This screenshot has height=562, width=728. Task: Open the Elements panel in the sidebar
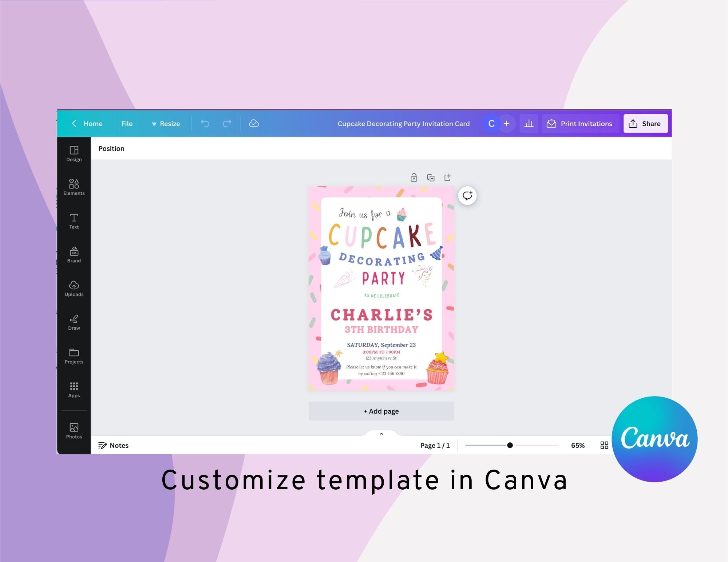(x=74, y=187)
